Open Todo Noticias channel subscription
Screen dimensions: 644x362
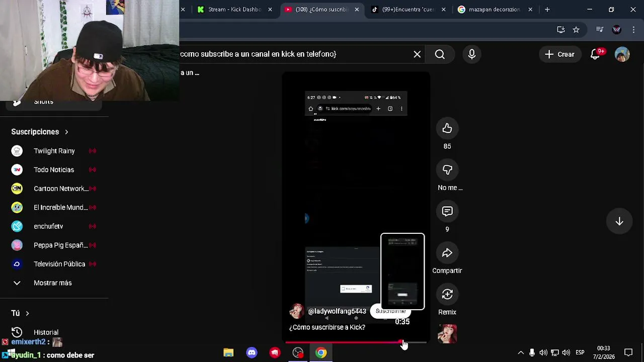pyautogui.click(x=54, y=170)
